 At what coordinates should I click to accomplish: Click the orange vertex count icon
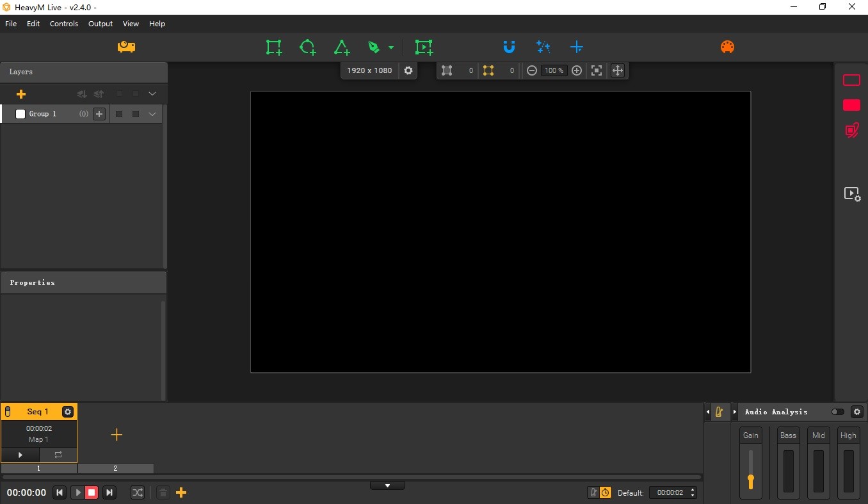pos(488,70)
